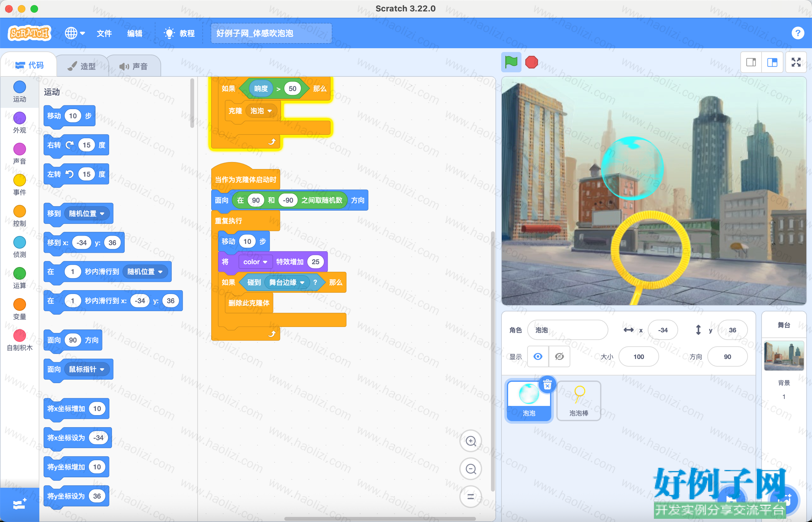
Task: Open 鼠标指针 dropdown in 面向 block
Action: click(x=87, y=369)
